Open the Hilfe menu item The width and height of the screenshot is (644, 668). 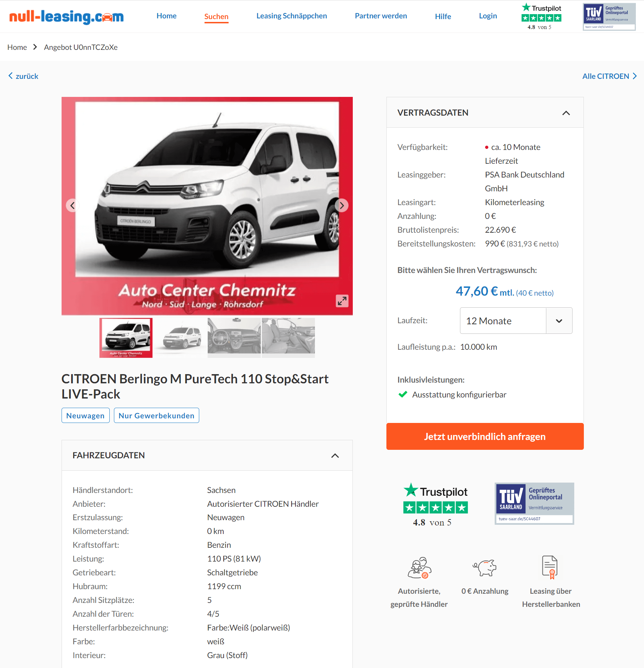[443, 16]
